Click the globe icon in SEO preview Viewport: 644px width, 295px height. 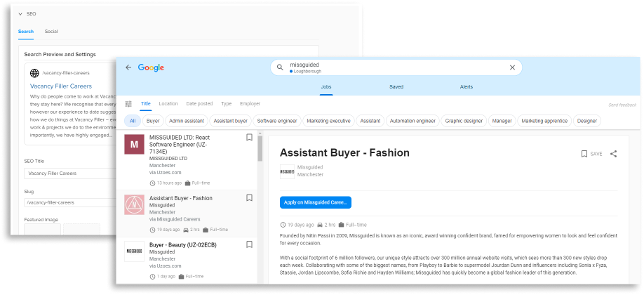click(x=34, y=73)
